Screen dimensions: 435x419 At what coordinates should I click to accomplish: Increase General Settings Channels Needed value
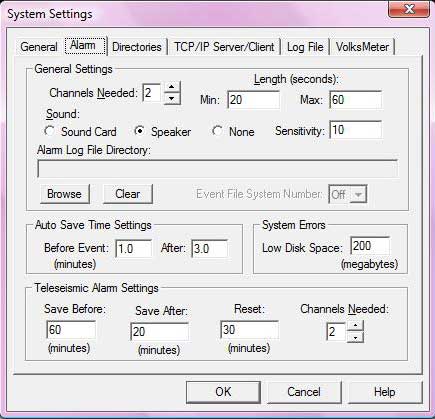coord(171,87)
